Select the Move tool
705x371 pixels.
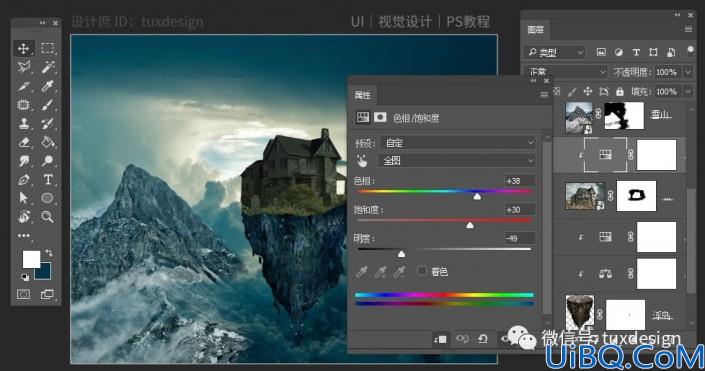pyautogui.click(x=24, y=48)
